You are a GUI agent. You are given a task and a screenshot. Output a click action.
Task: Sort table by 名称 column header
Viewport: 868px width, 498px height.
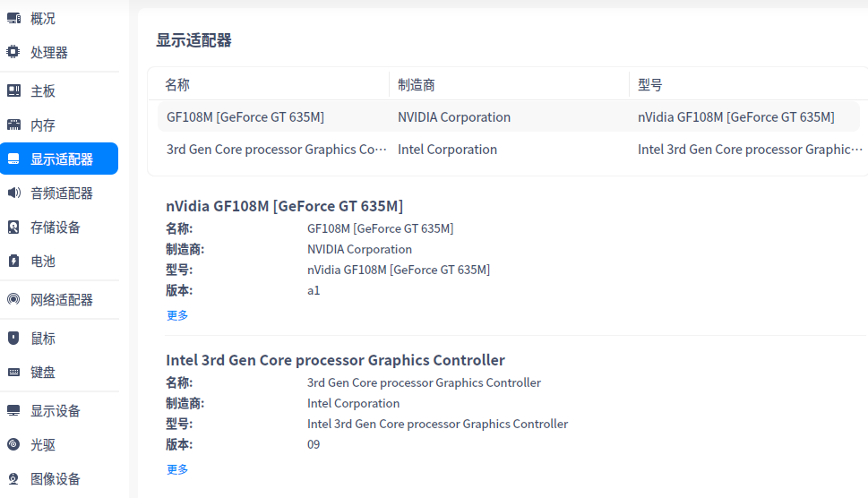[177, 85]
